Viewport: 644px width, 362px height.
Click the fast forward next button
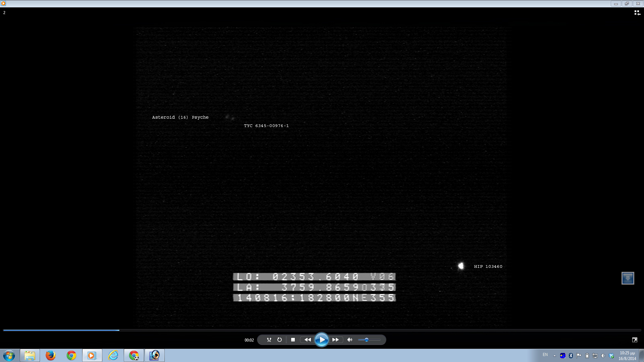coord(335,340)
